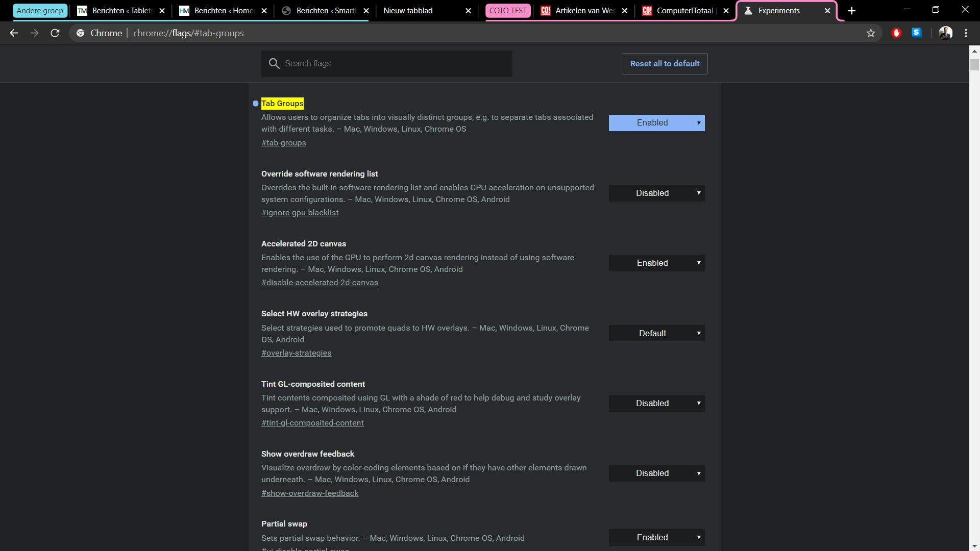980x551 pixels.
Task: Open the red hand adblock extension
Action: coord(896,33)
